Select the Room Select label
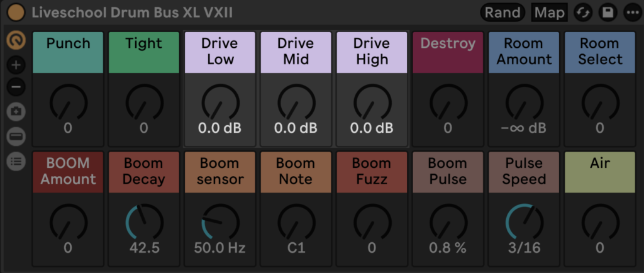 [600, 53]
